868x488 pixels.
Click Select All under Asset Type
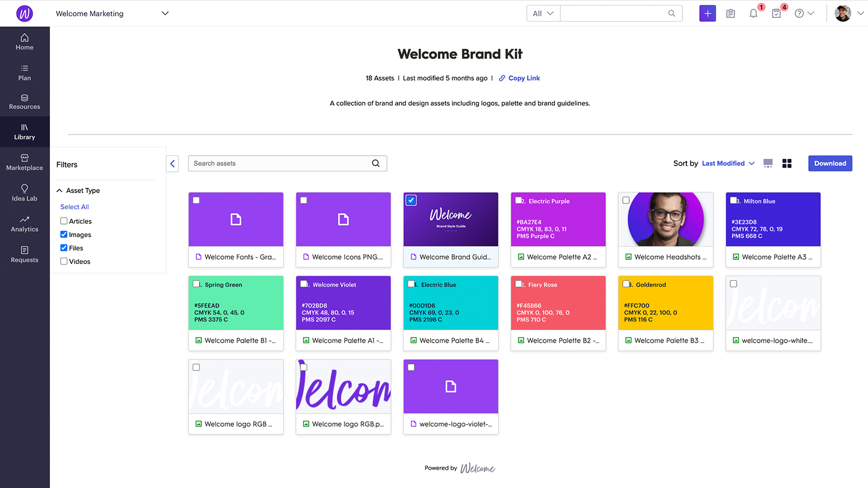click(x=74, y=207)
